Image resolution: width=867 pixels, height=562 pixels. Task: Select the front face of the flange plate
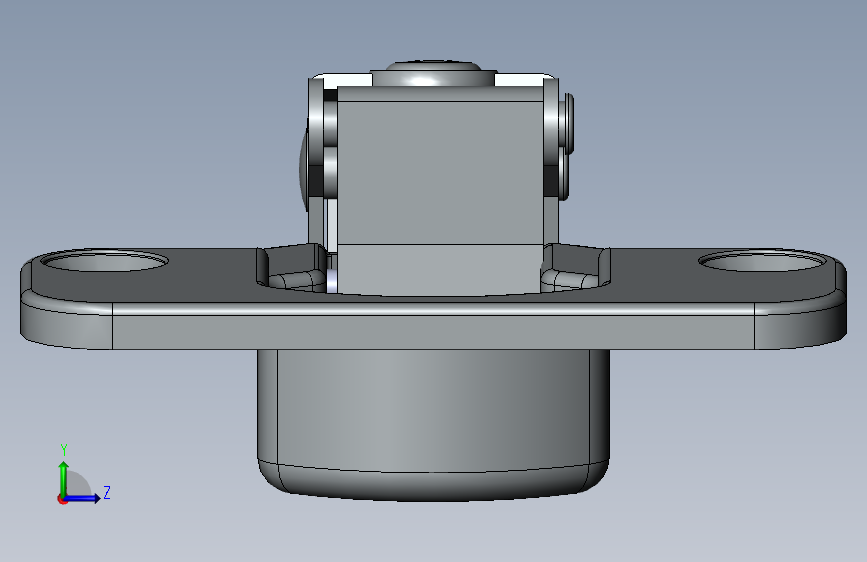pos(434,332)
